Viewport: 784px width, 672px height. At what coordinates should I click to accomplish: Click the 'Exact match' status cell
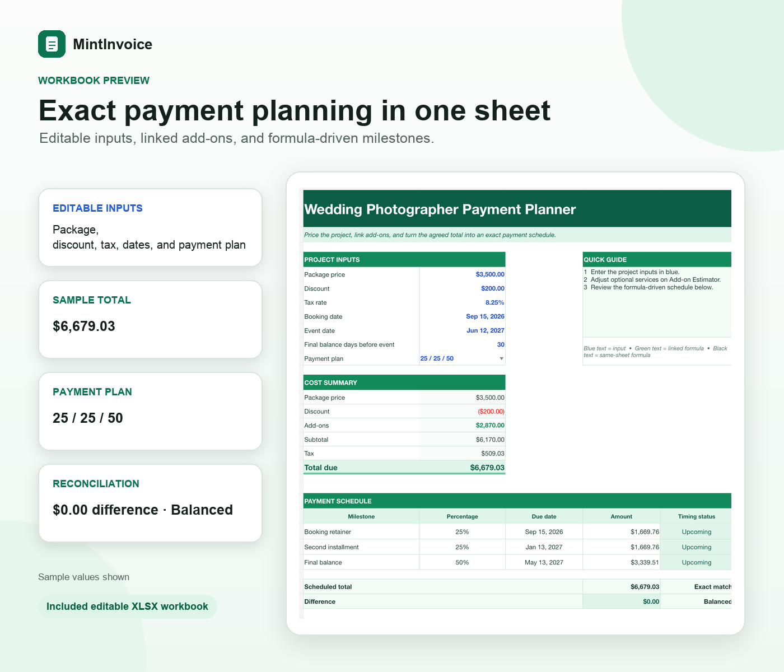tap(696, 587)
